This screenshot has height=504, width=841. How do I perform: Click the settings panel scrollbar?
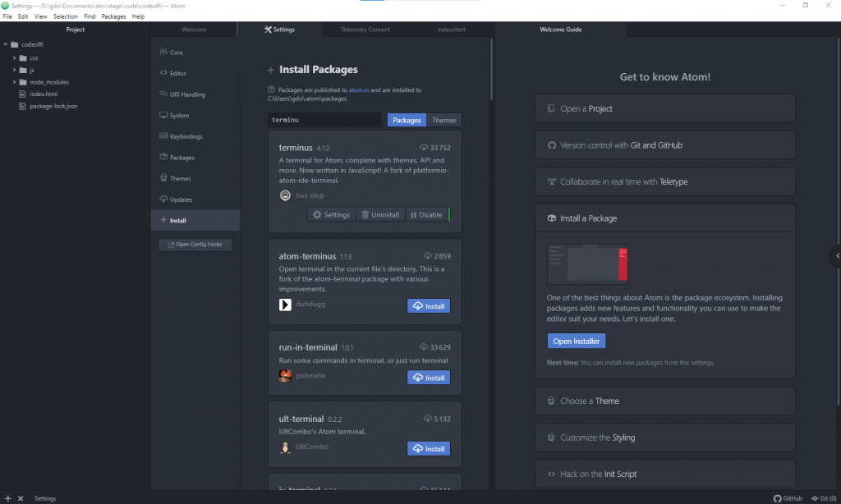pos(491,70)
